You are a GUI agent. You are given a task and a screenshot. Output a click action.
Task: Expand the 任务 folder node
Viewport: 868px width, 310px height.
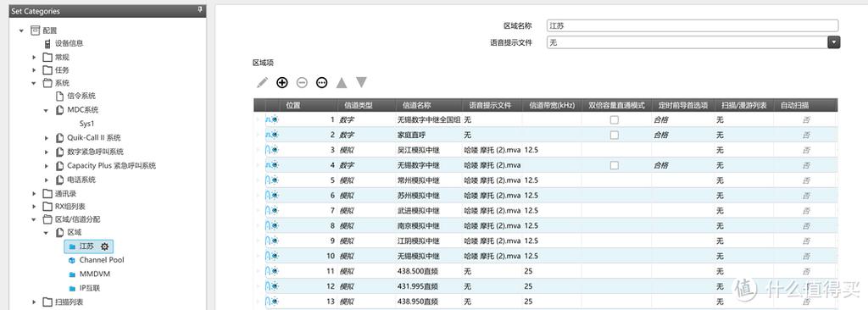tap(34, 71)
